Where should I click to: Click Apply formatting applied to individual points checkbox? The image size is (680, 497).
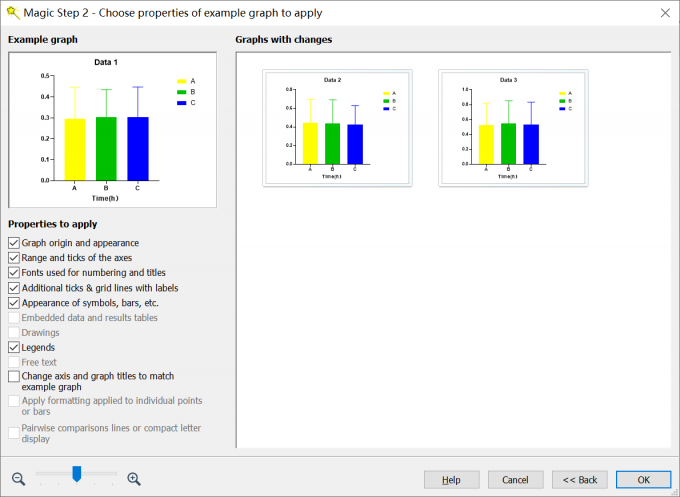coord(14,401)
